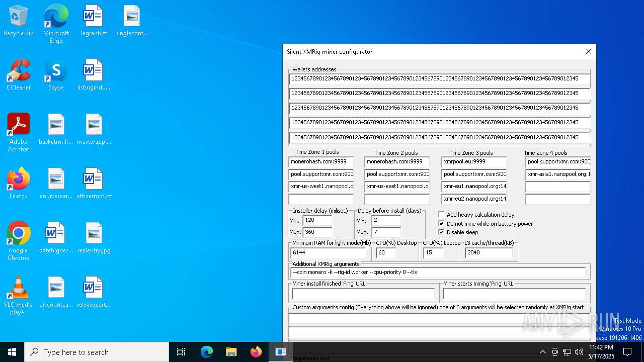Switch to the miner configurator taskbar button

280,352
